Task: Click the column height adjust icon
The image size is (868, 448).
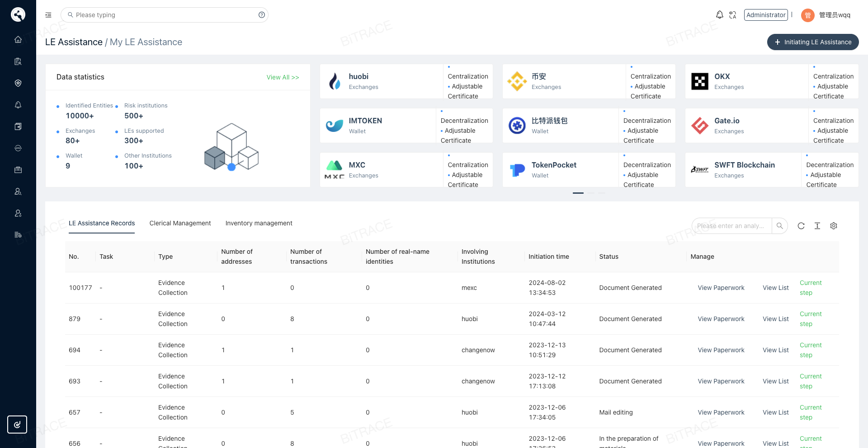Action: click(817, 226)
